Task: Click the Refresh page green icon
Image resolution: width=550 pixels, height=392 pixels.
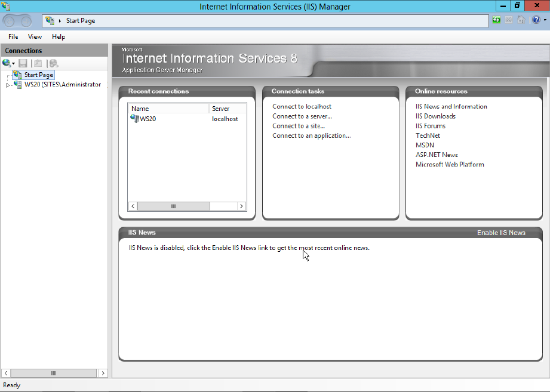Action: click(496, 20)
